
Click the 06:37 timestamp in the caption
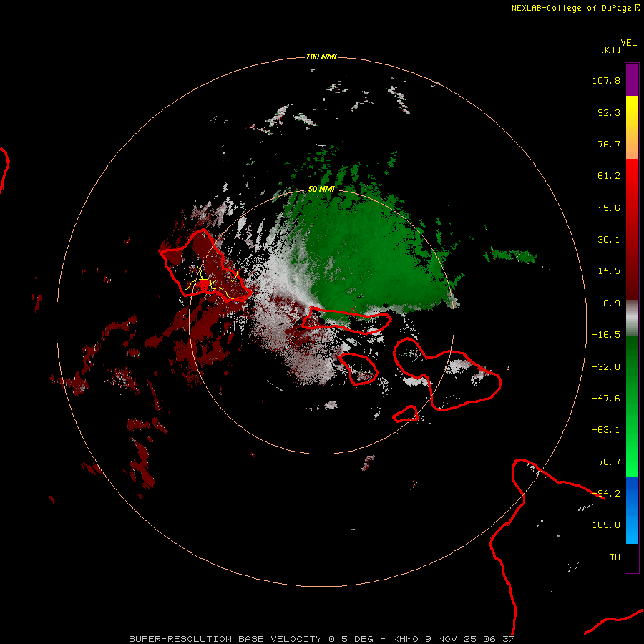(x=499, y=639)
